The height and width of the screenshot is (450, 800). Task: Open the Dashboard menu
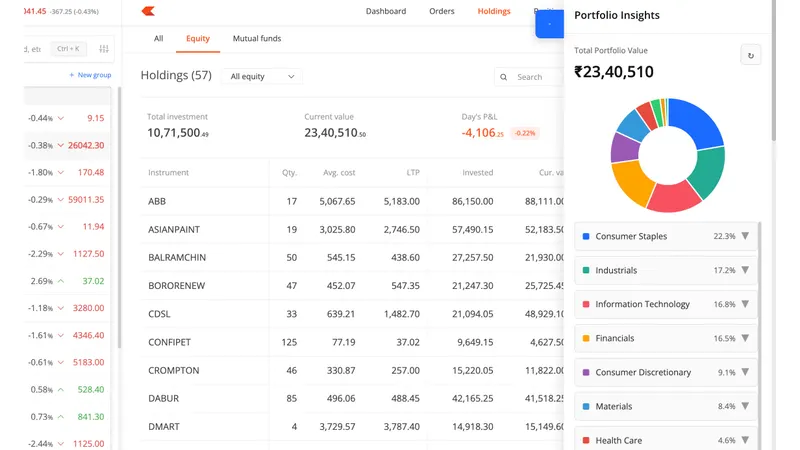click(x=386, y=11)
